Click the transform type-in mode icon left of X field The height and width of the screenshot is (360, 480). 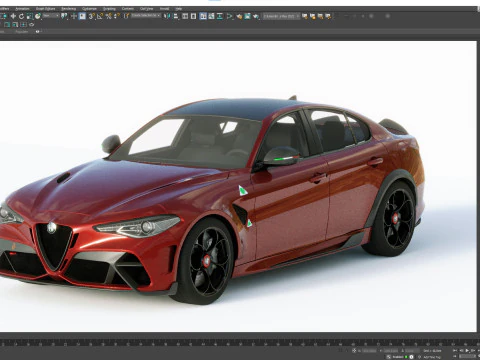[354, 351]
